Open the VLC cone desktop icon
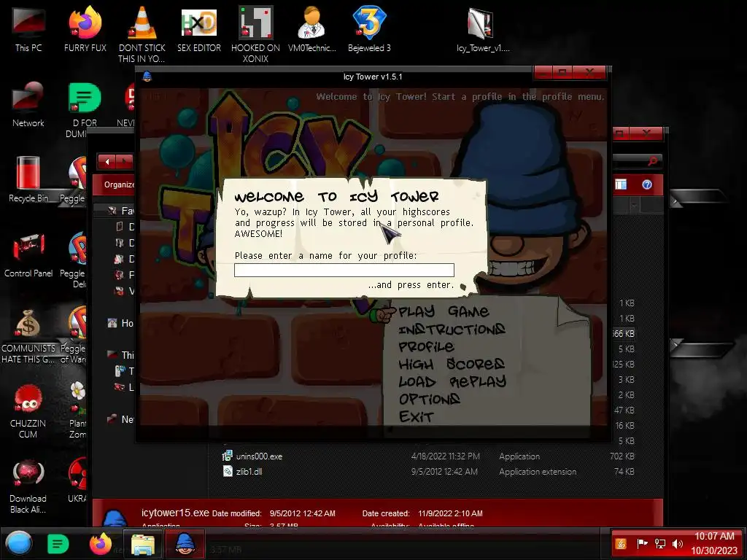 (x=142, y=34)
